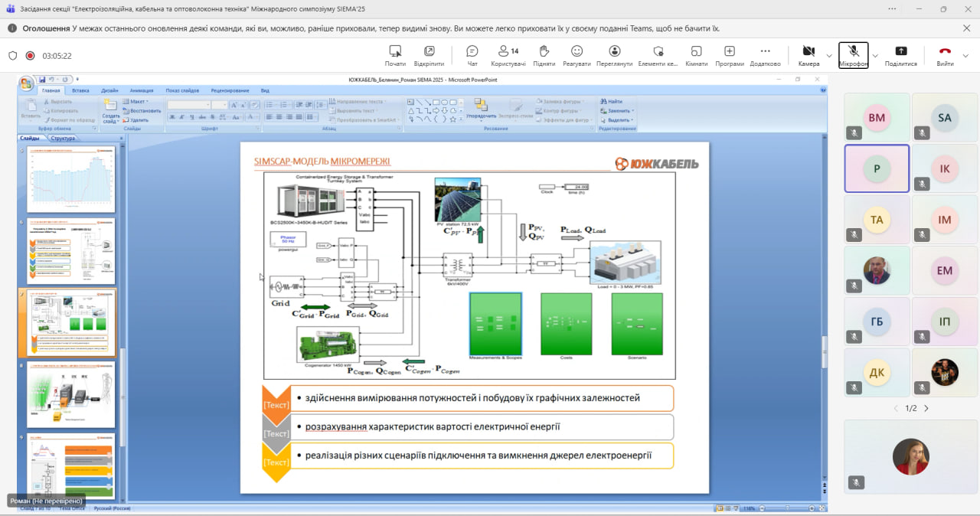Screen dimensions: 980x516
Task: Select participant tile SA
Action: click(x=944, y=117)
